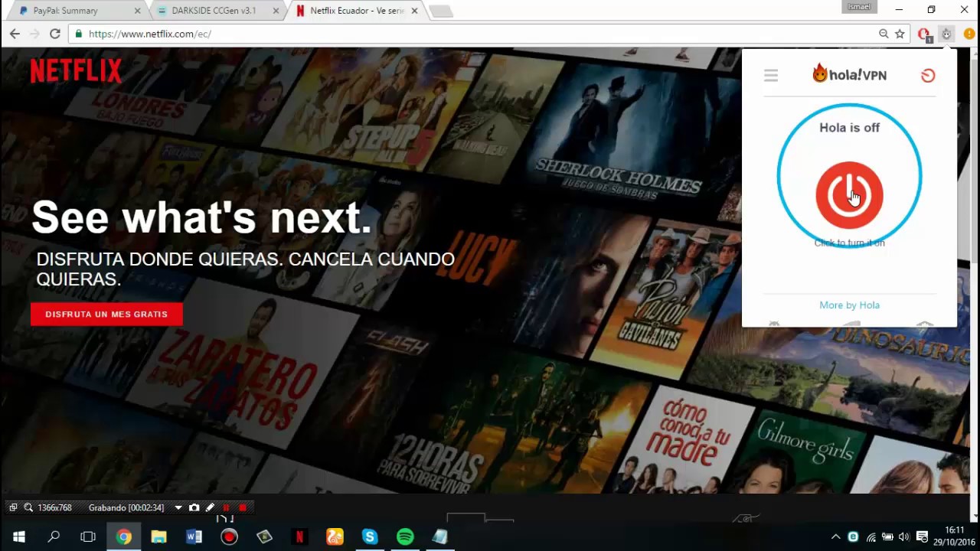Click the red screen recorder taskbar icon
The width and height of the screenshot is (980, 551).
coord(229,537)
